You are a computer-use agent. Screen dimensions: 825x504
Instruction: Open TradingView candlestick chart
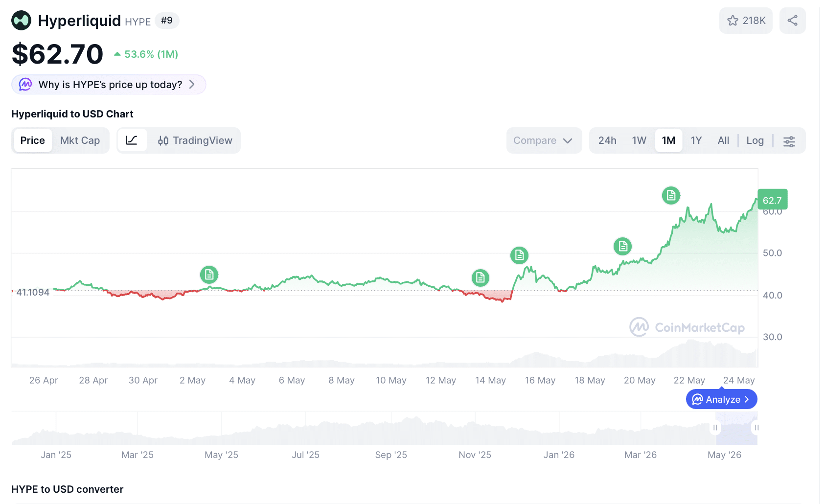(x=195, y=140)
